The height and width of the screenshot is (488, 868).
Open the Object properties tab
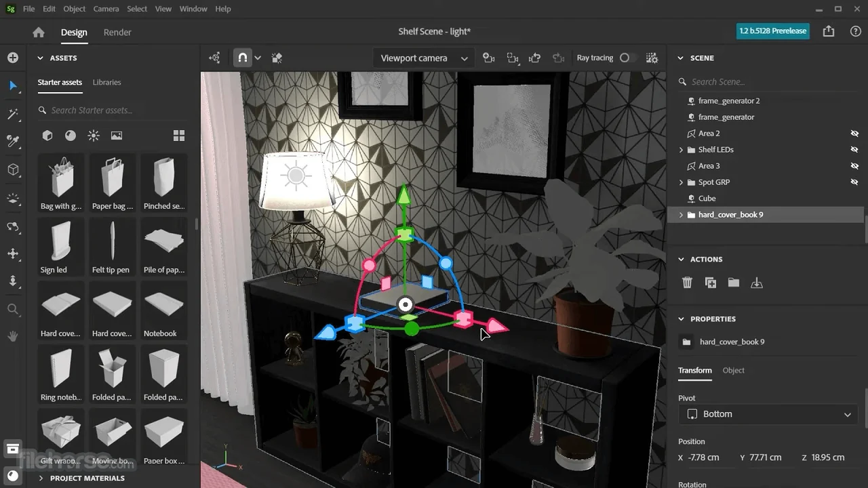coord(733,370)
